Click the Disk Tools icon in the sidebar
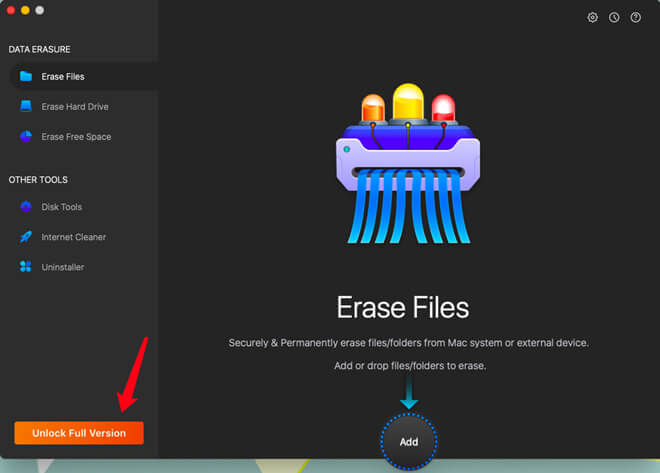Image resolution: width=660 pixels, height=473 pixels. pos(26,206)
